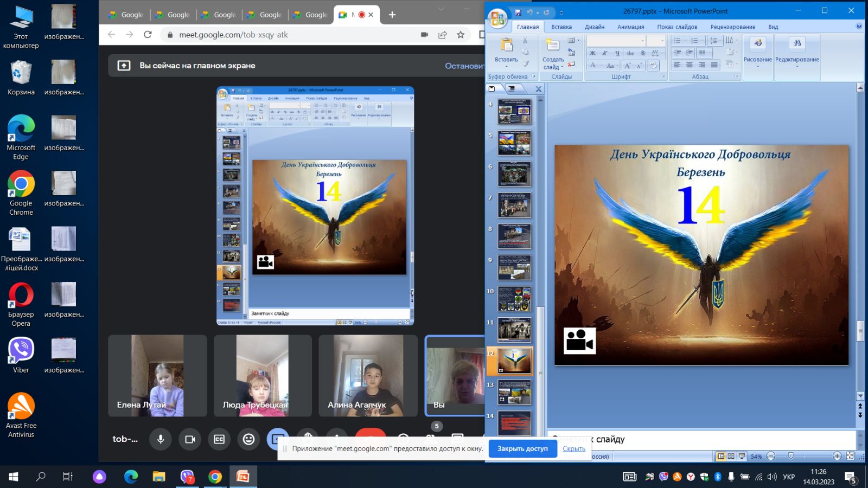Open Customize Quick Access Toolbar dropdown
Viewport: 868px width, 488px height.
(561, 12)
